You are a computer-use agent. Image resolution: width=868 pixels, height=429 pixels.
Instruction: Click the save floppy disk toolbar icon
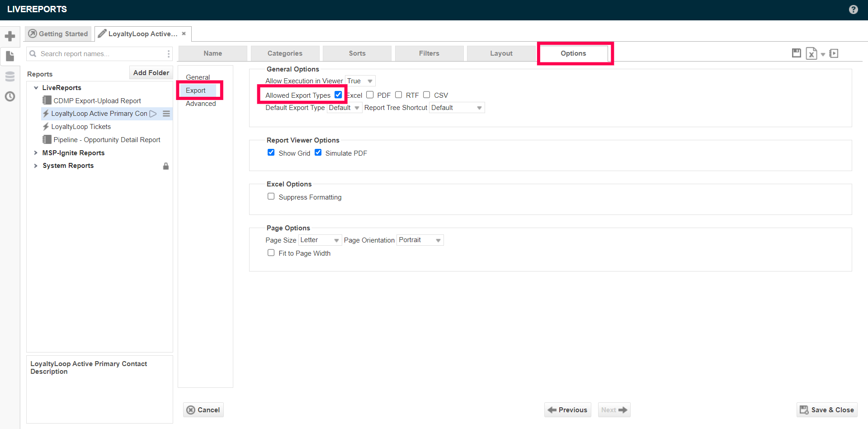pos(797,53)
